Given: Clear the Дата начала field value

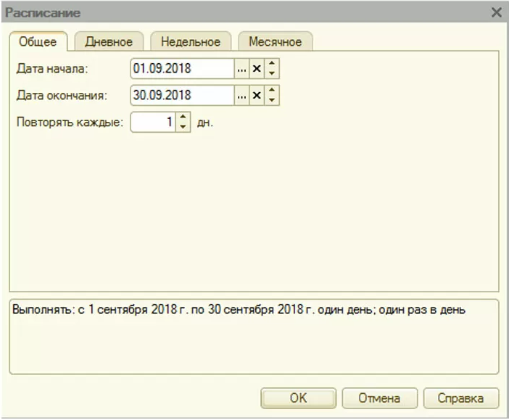Looking at the screenshot, I should tap(256, 68).
